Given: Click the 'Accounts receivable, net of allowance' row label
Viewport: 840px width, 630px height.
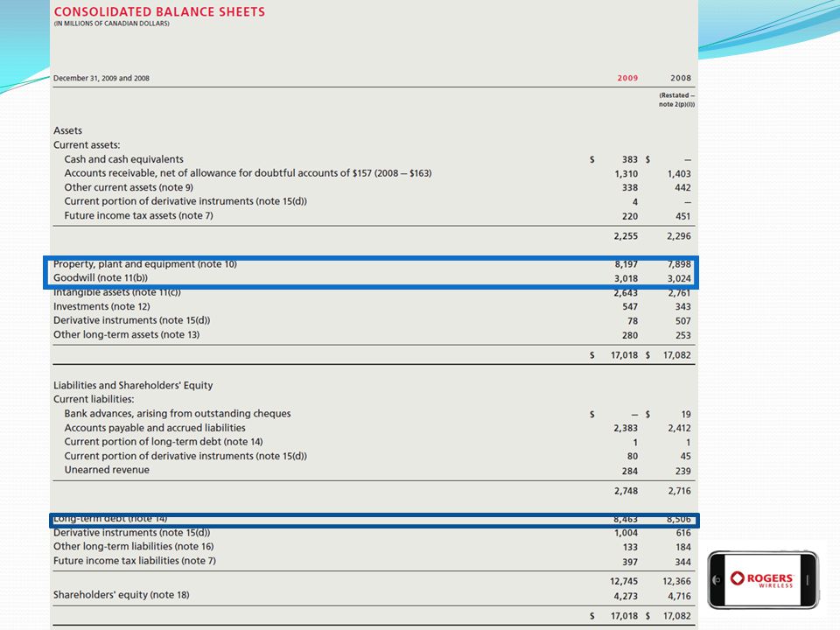Looking at the screenshot, I should 248,173.
